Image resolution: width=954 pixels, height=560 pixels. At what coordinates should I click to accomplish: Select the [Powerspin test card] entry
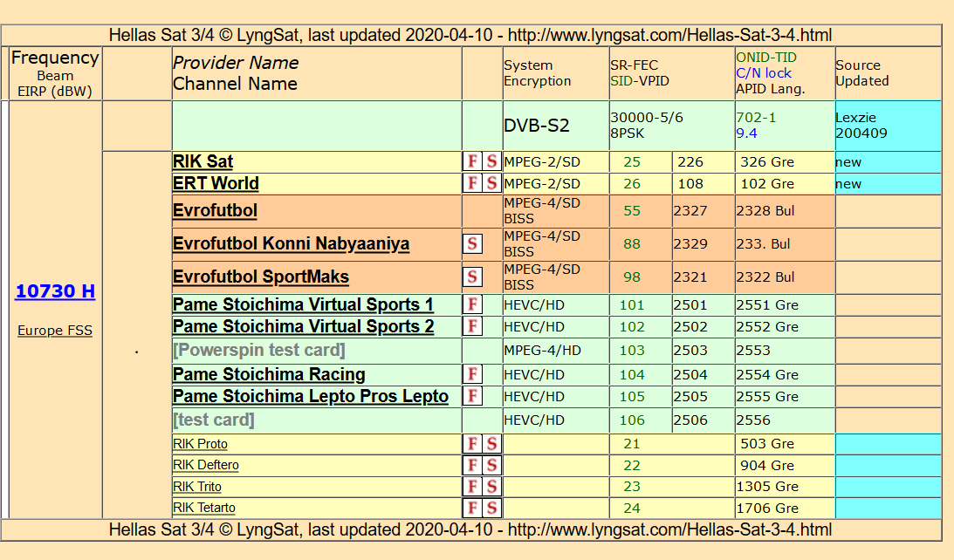259,351
